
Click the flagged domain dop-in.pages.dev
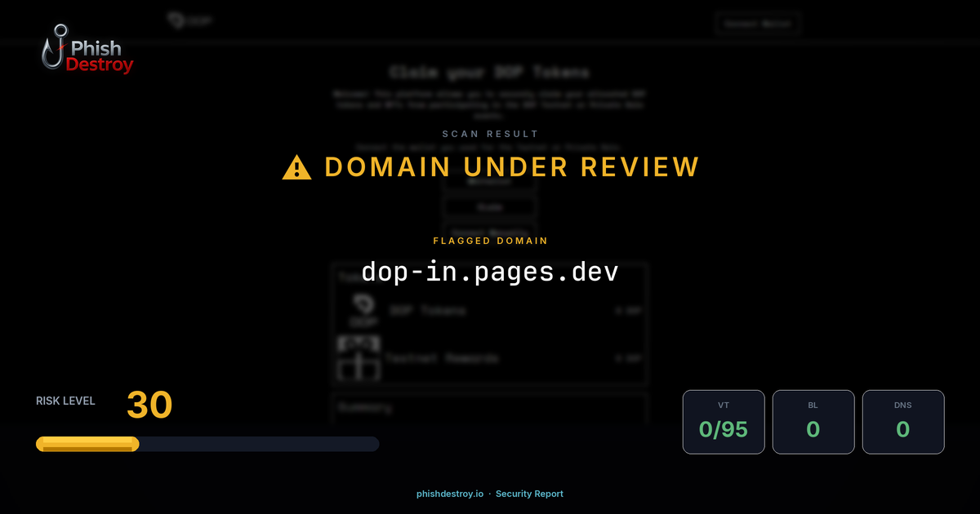[490, 272]
